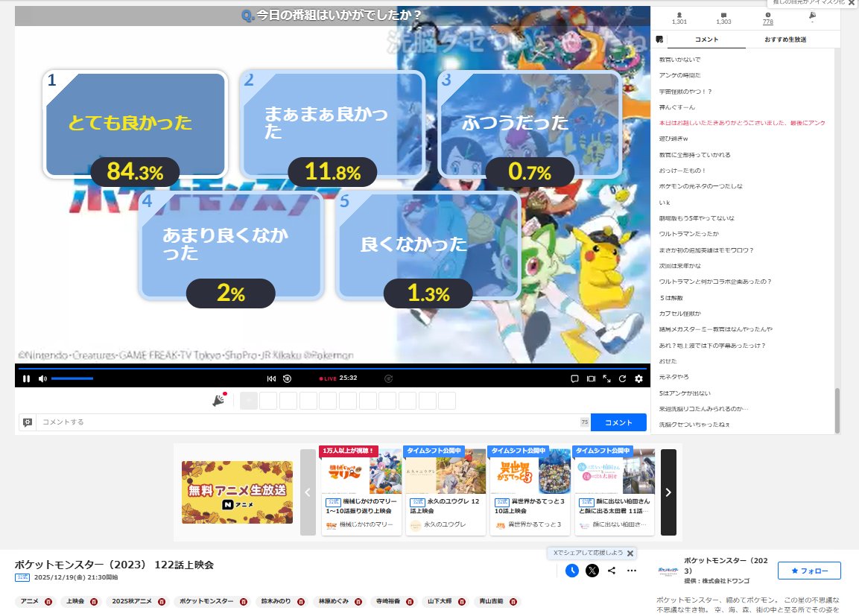This screenshot has height=616, width=859.
Task: Open the gift cracker icon below player
Action: pos(219,400)
